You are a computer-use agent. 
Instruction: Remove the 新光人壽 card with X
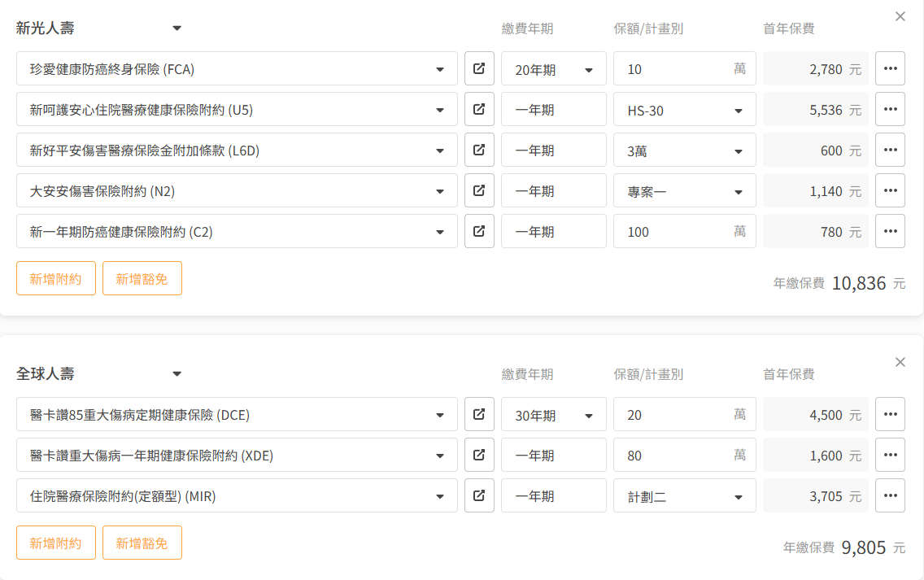coord(900,16)
